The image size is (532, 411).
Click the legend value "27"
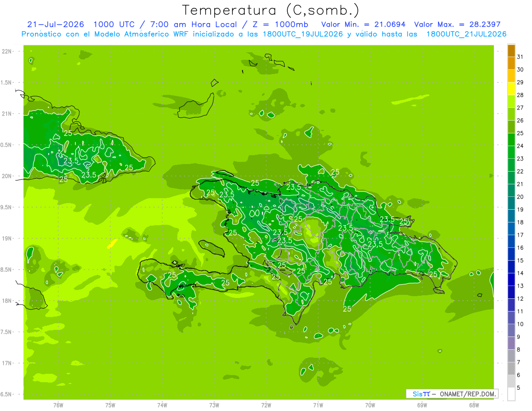coord(520,108)
